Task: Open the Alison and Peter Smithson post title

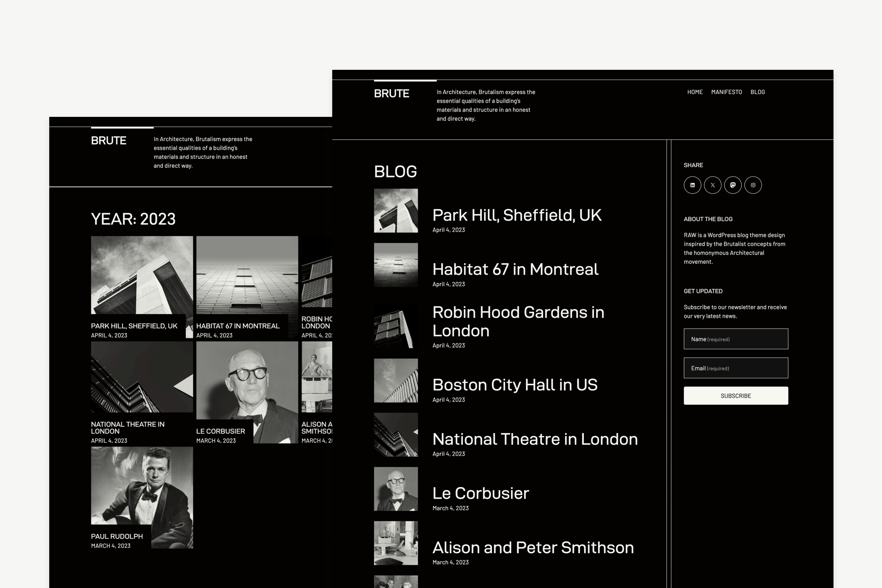Action: [533, 548]
